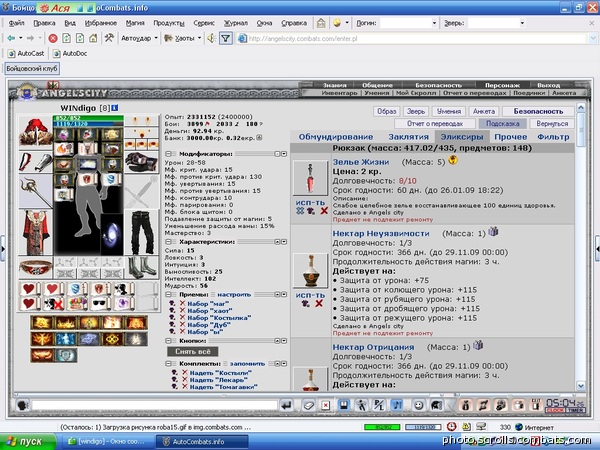Click the Отчет о переводах button
The height and width of the screenshot is (450, 600).
click(435, 124)
